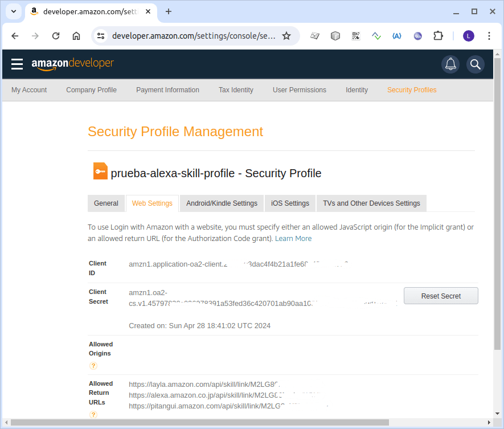504x429 pixels.
Task: Open the Chrome profile avatar L
Action: click(x=468, y=36)
